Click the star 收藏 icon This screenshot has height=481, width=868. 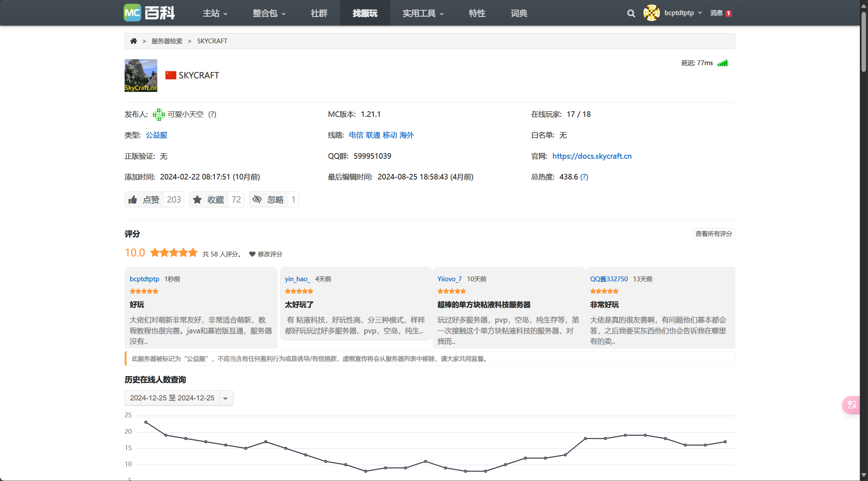(x=197, y=199)
